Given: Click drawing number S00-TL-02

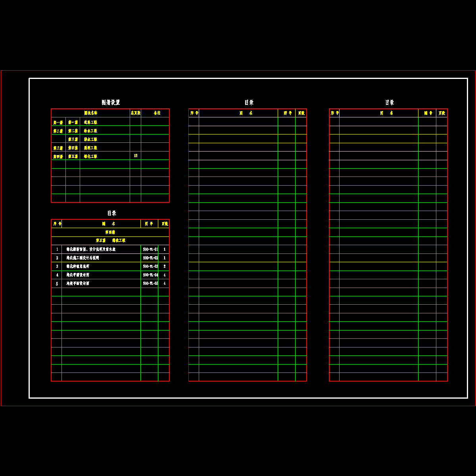Looking at the screenshot, I should pos(150,258).
